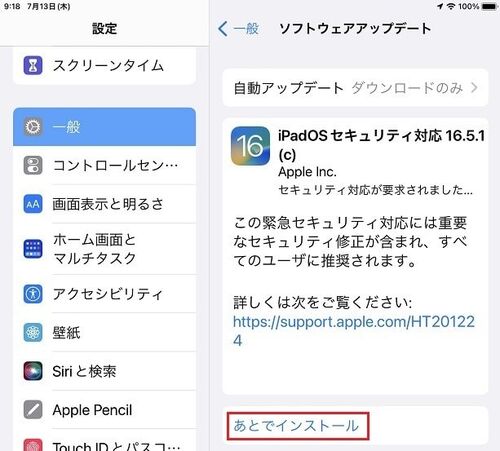This screenshot has width=500, height=451.
Task: Expand truncated セキュリティ対応が要求されました text
Action: (375, 190)
